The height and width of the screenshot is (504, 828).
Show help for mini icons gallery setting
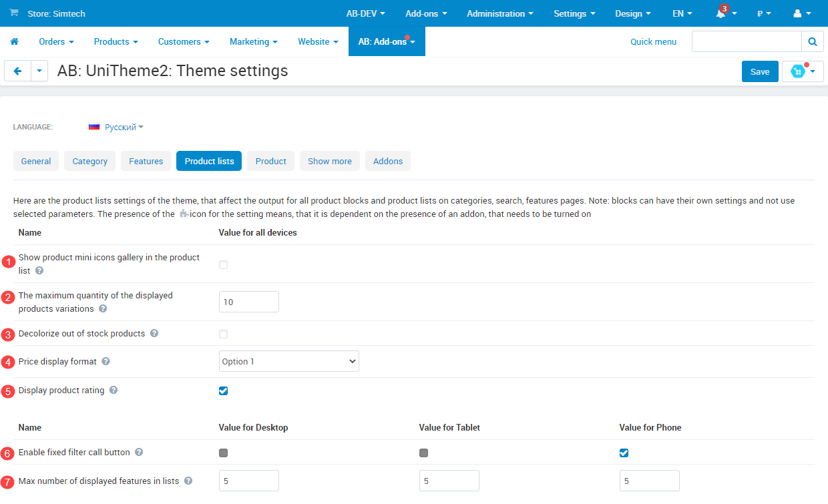(39, 270)
